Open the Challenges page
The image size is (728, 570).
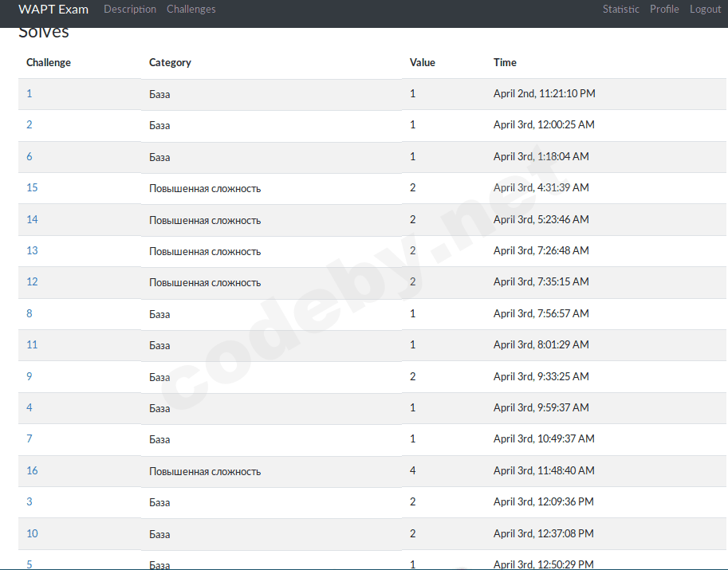[x=191, y=9]
